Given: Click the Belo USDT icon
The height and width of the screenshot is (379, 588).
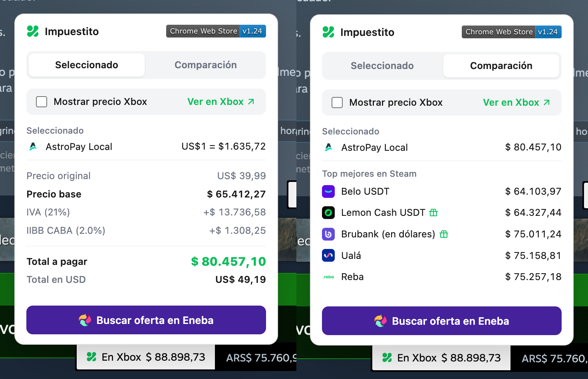Looking at the screenshot, I should [x=328, y=191].
